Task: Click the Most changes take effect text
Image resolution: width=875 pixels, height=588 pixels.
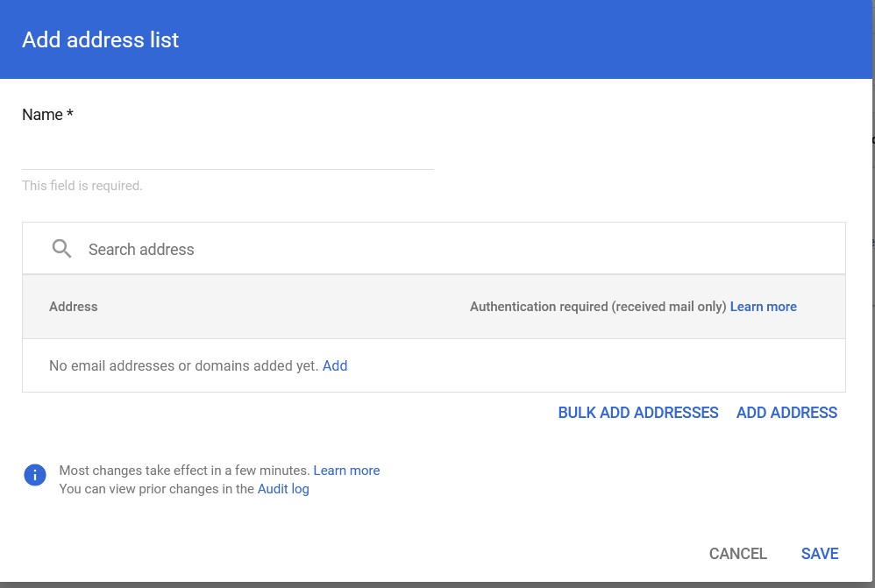Action: coord(184,471)
